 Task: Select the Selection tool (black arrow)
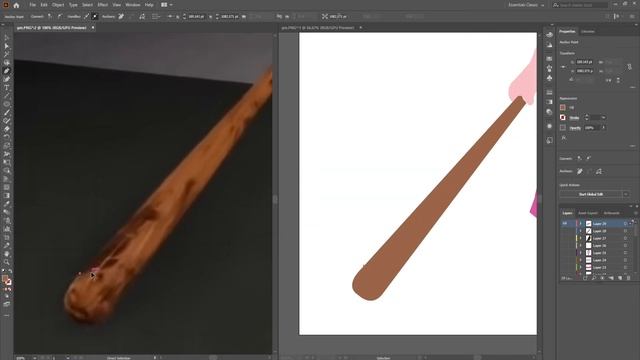[x=7, y=38]
